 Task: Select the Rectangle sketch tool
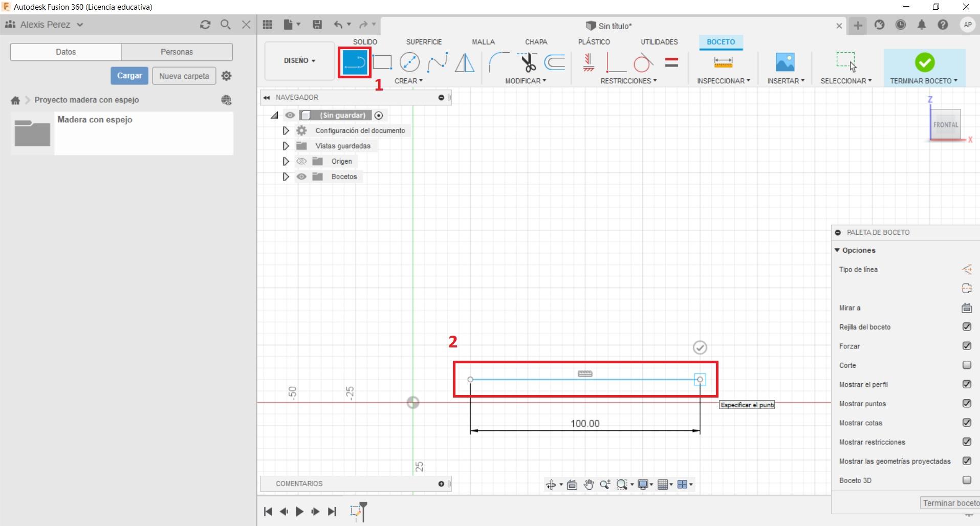coord(382,62)
